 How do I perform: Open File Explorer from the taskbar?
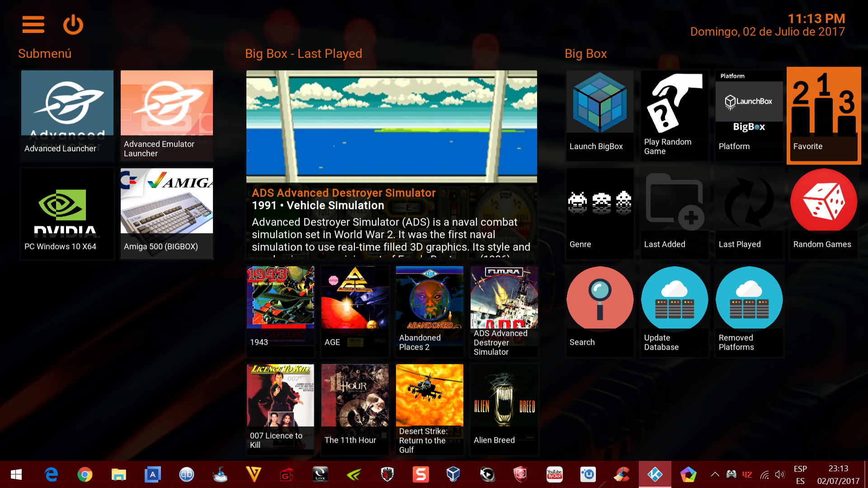pos(118,474)
